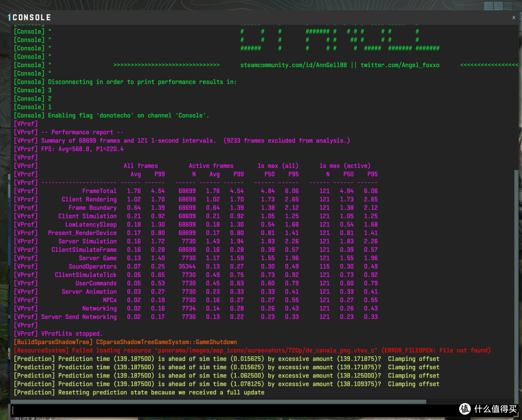Click the '1s max (active)' column header

pyautogui.click(x=345, y=166)
